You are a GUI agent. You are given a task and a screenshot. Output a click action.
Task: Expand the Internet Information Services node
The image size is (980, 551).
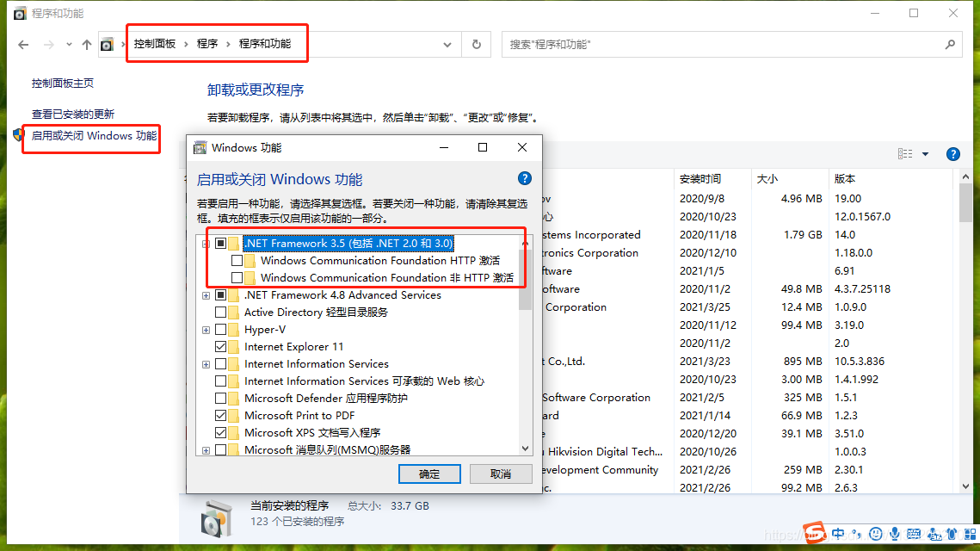[206, 364]
